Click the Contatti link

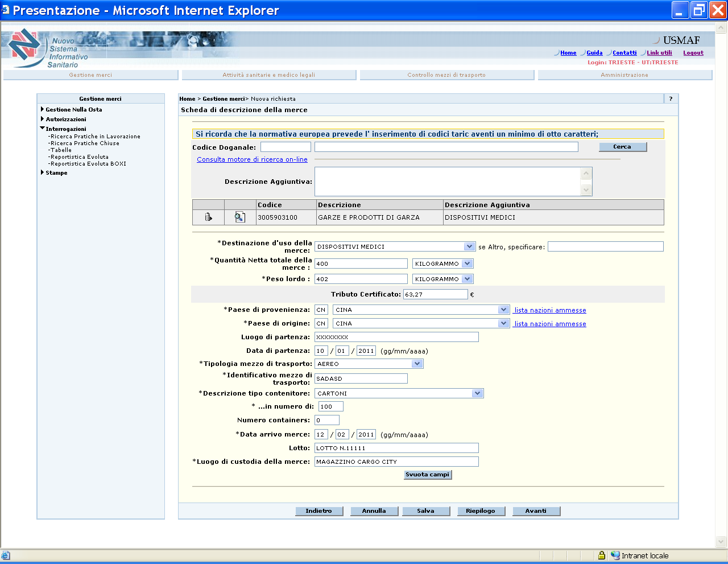(624, 53)
